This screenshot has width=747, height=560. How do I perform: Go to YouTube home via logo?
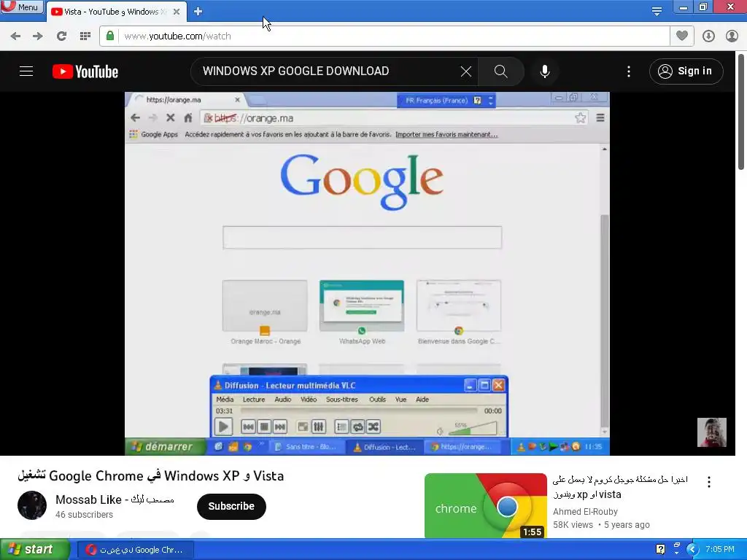tap(85, 71)
